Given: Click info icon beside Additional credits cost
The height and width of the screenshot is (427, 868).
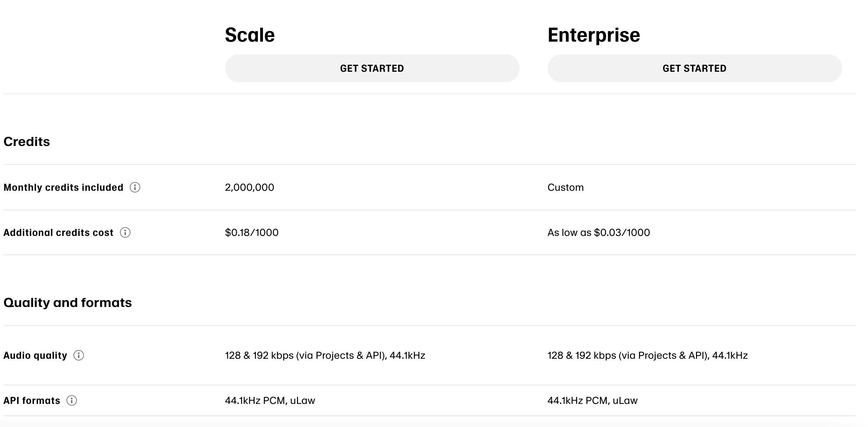Looking at the screenshot, I should pyautogui.click(x=125, y=233).
